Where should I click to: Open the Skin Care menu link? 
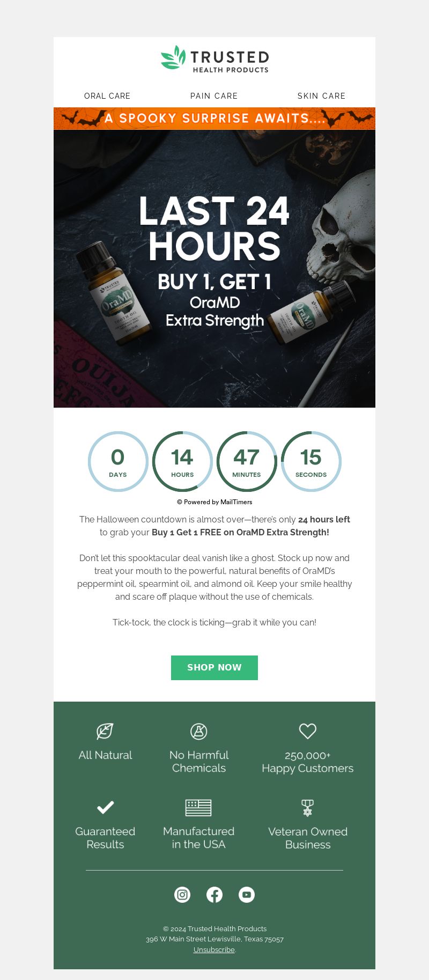coord(321,96)
